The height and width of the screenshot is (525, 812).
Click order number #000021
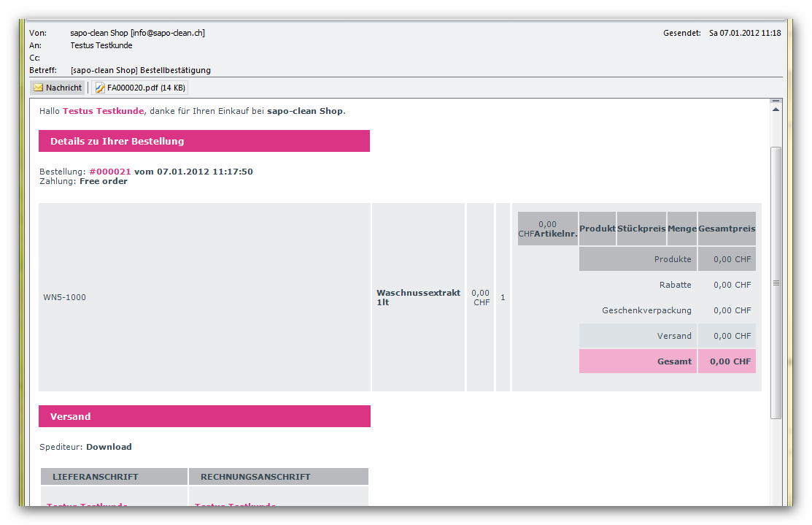(x=109, y=172)
